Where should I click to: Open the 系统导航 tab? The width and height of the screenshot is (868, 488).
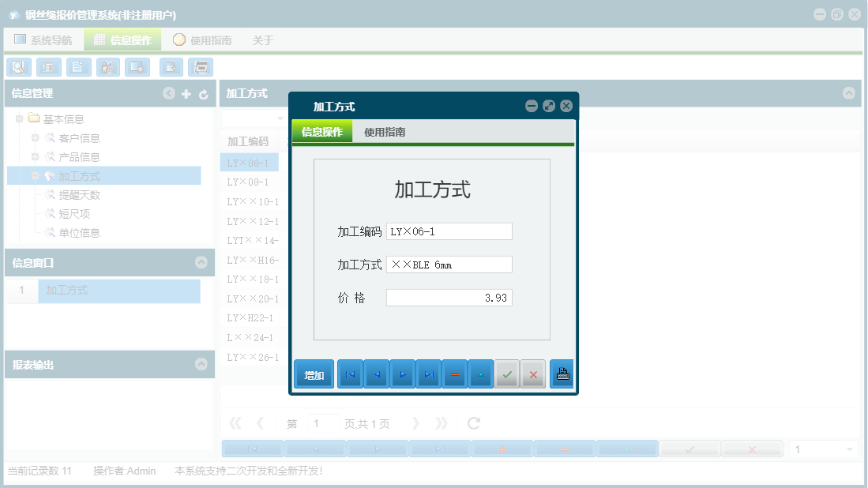[x=47, y=38]
